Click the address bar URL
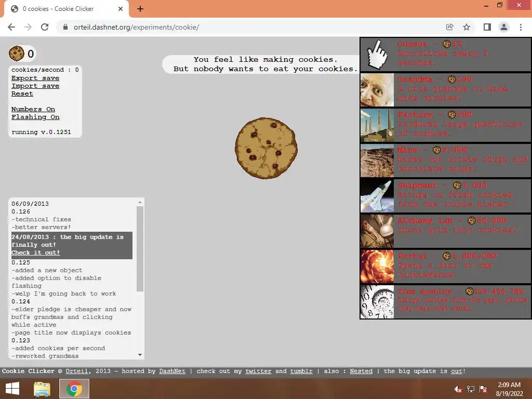 136,27
